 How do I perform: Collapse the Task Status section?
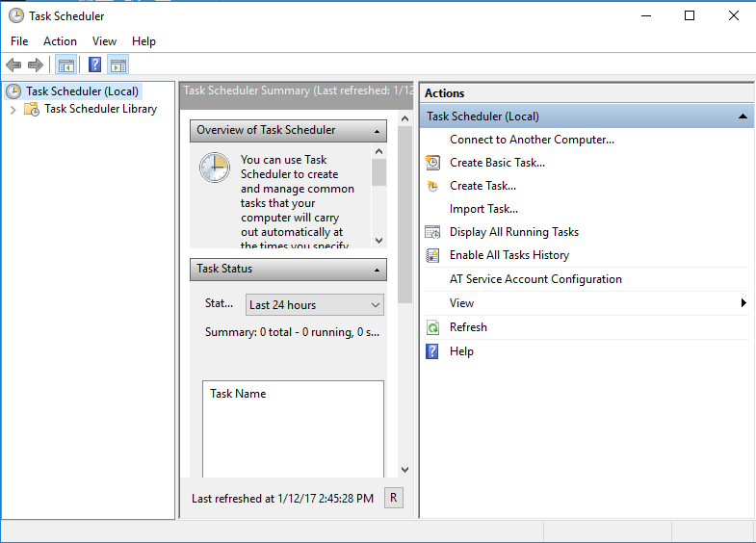pyautogui.click(x=378, y=270)
